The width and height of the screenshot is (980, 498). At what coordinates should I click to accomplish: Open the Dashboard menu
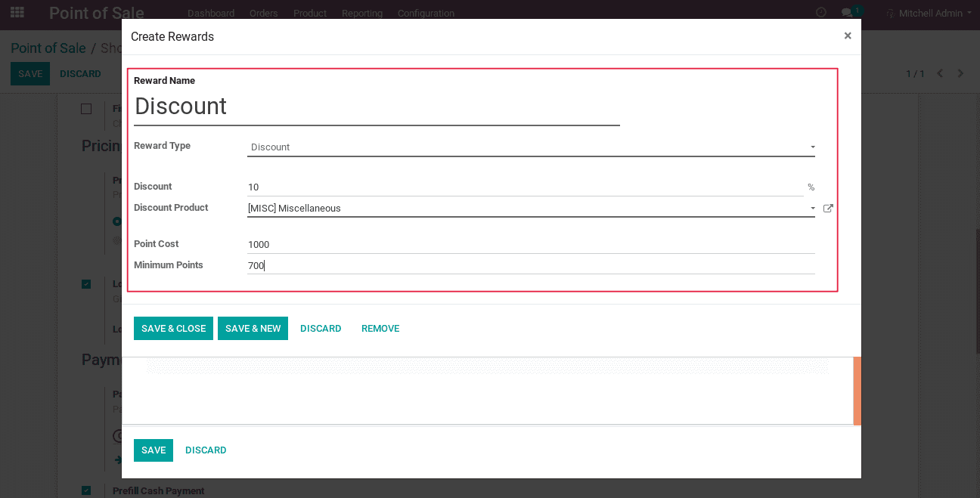(x=211, y=14)
